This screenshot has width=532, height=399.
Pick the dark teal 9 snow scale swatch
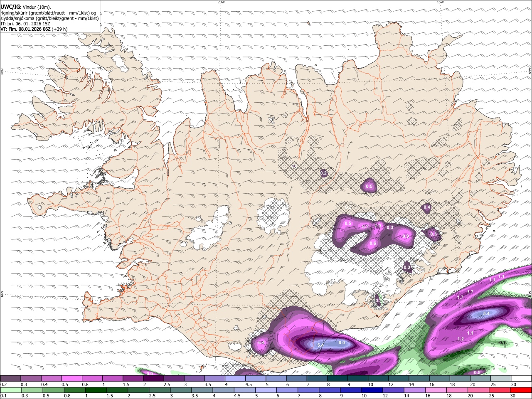[358, 378]
